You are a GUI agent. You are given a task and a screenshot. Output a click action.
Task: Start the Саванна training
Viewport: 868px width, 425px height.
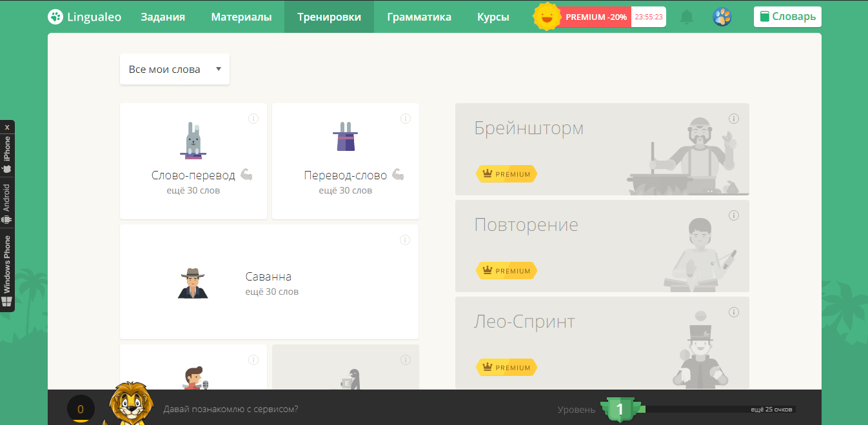[x=269, y=282]
